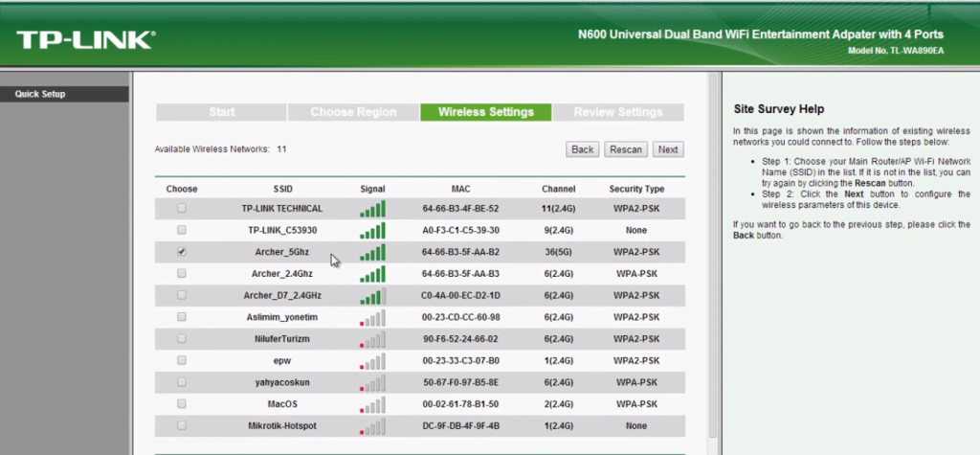Check the TP-LINK TECHNICAL network checkbox
Viewport: 980px width, 455px height.
182,209
